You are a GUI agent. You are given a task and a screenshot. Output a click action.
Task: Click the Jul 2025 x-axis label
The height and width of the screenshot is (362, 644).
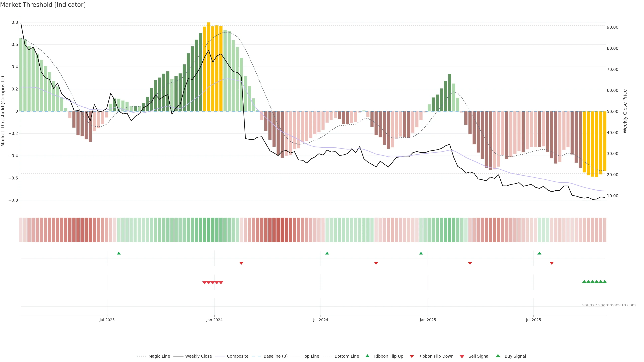pos(533,320)
